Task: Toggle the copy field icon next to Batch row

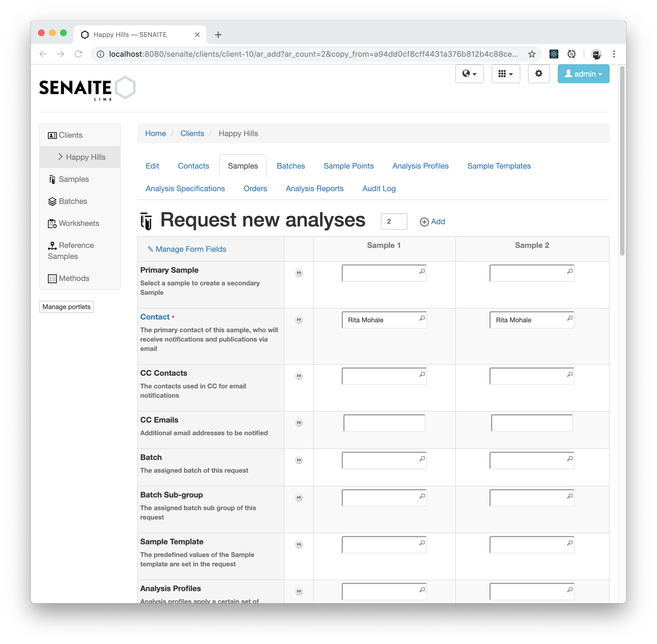Action: click(299, 460)
